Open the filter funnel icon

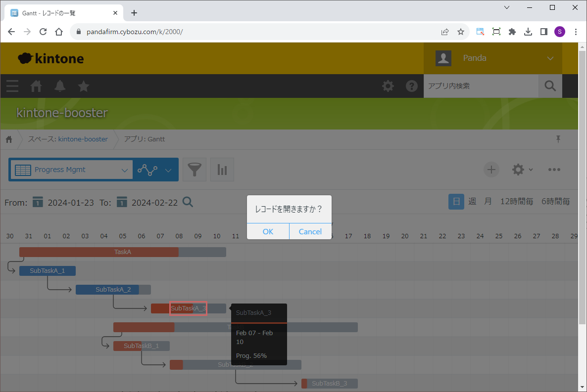click(x=195, y=170)
